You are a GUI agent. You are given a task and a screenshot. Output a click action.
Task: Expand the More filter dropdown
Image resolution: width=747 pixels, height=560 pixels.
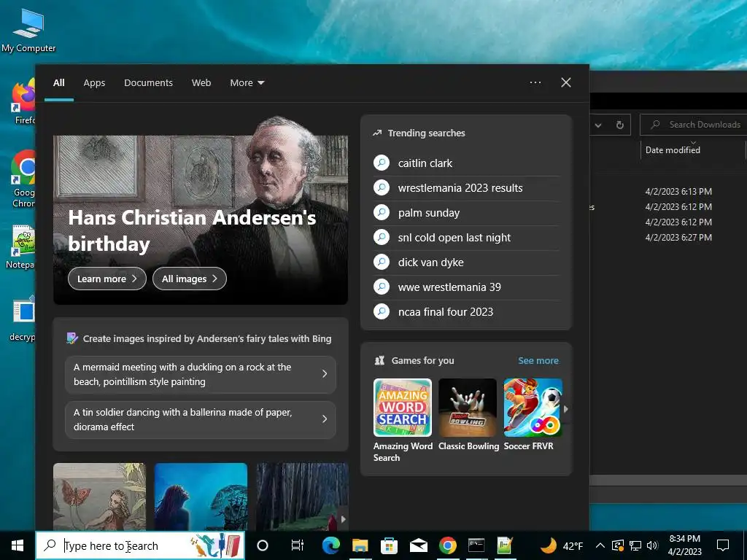[x=247, y=83]
